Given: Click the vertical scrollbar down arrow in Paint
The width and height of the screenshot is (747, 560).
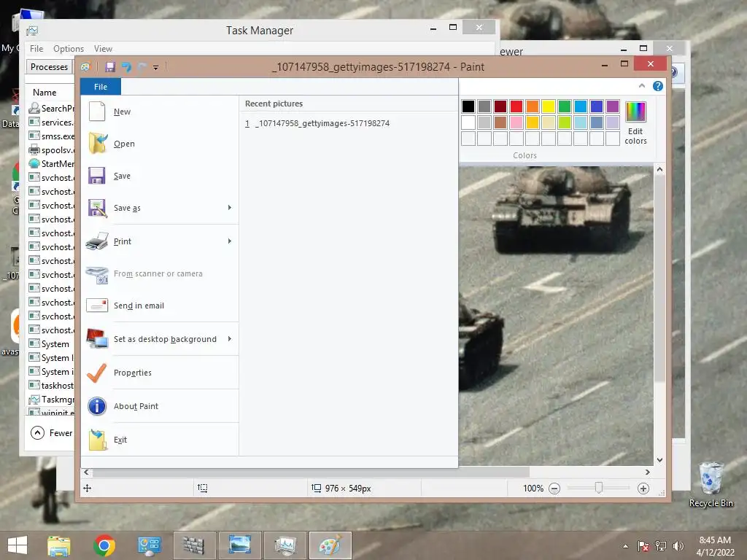Looking at the screenshot, I should 659,460.
